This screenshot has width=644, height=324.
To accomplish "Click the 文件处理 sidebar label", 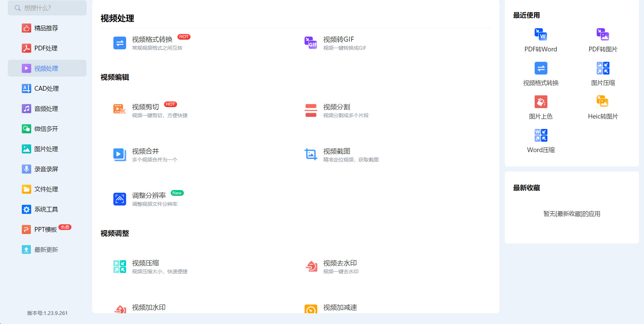I will click(x=46, y=189).
